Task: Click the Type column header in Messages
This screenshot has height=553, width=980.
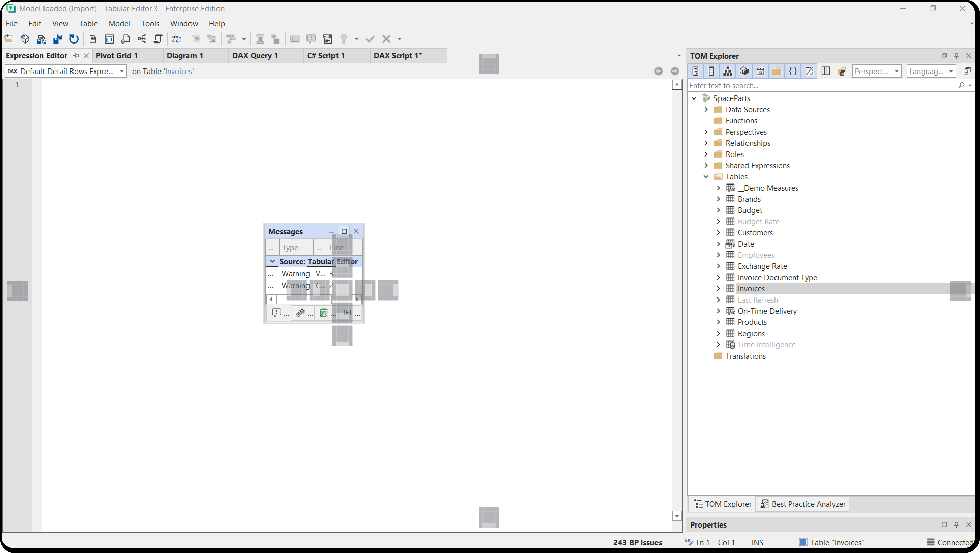Action: pyautogui.click(x=296, y=247)
